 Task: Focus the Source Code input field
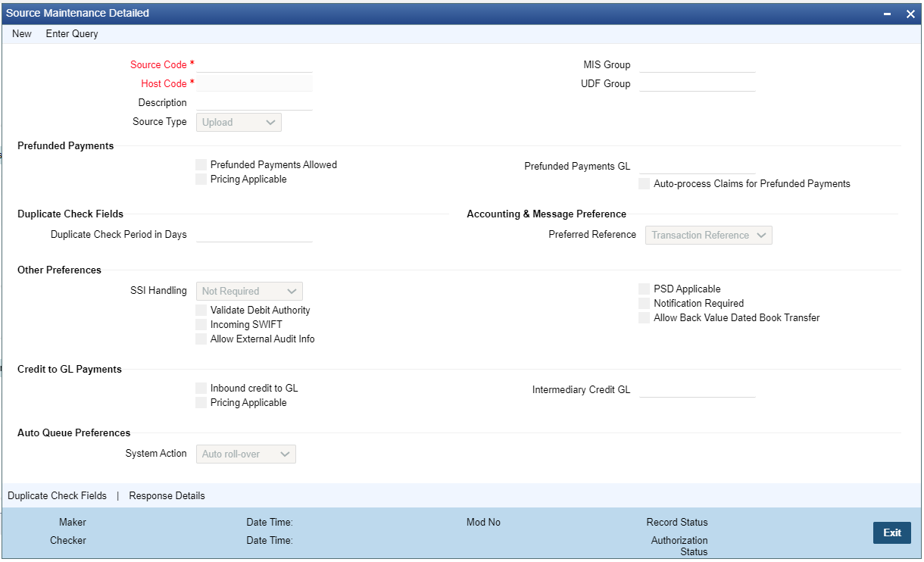254,64
